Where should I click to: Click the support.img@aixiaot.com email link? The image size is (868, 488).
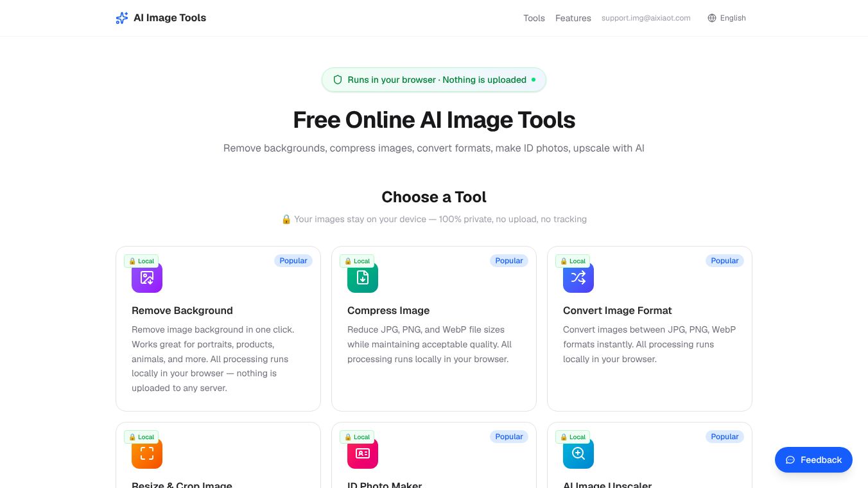coord(646,18)
